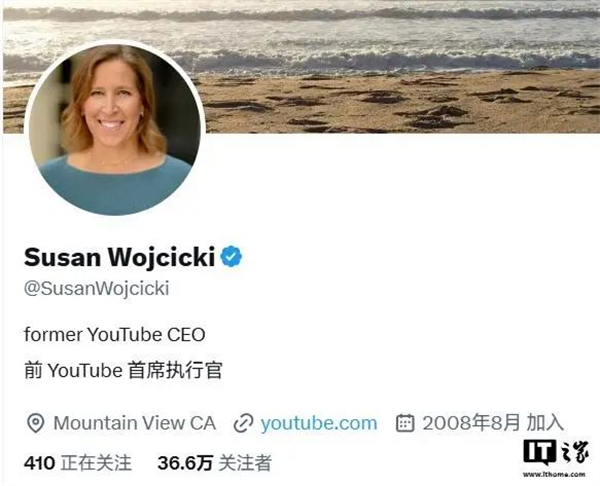The image size is (600, 486).
Task: Click the former YouTube CEO bio text
Action: (x=115, y=334)
